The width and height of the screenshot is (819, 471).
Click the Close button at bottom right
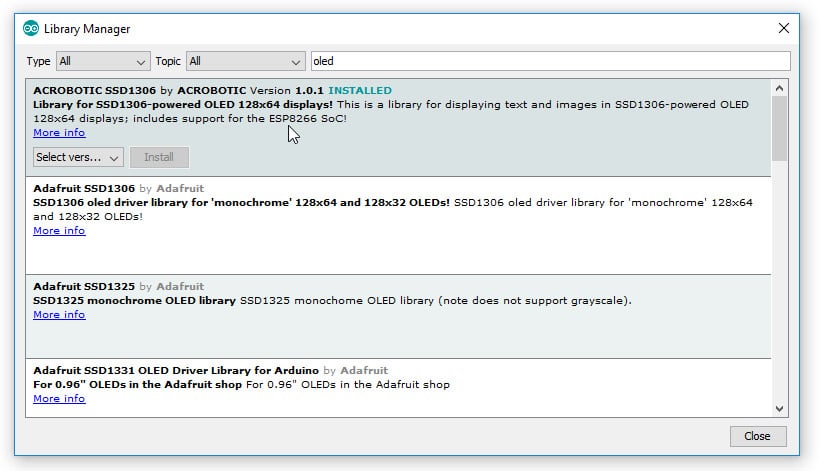coord(758,436)
